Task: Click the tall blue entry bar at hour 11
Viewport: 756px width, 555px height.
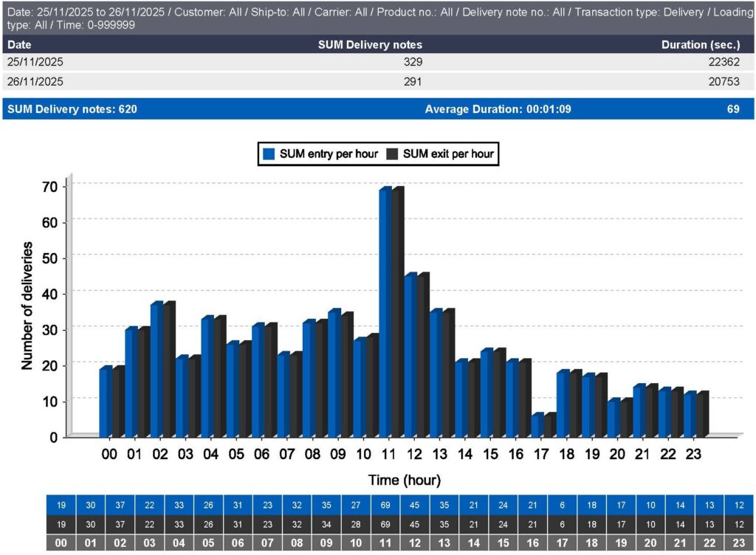Action: coord(385,312)
